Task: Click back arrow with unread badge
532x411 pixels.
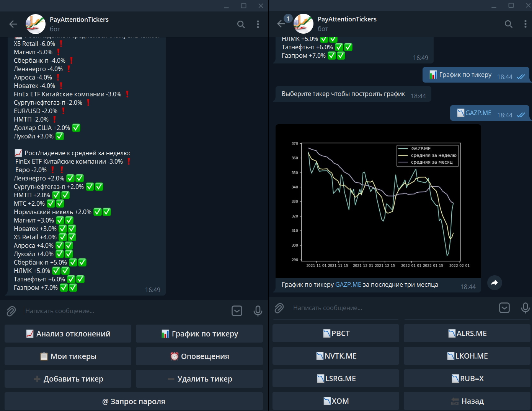Action: point(281,24)
